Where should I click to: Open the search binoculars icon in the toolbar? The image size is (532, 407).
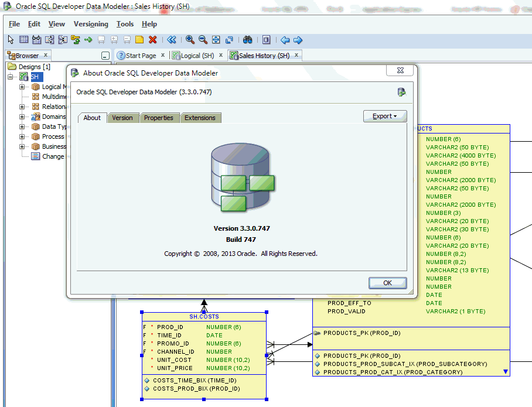[x=248, y=39]
